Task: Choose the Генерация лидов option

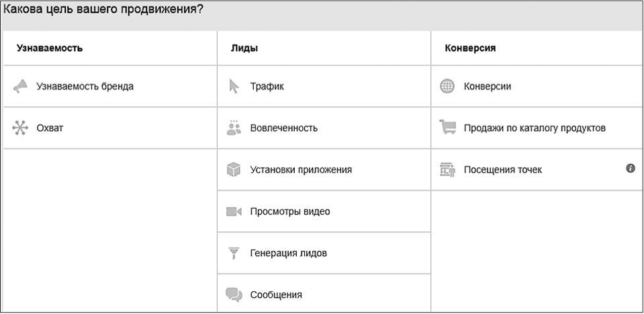Action: (288, 253)
